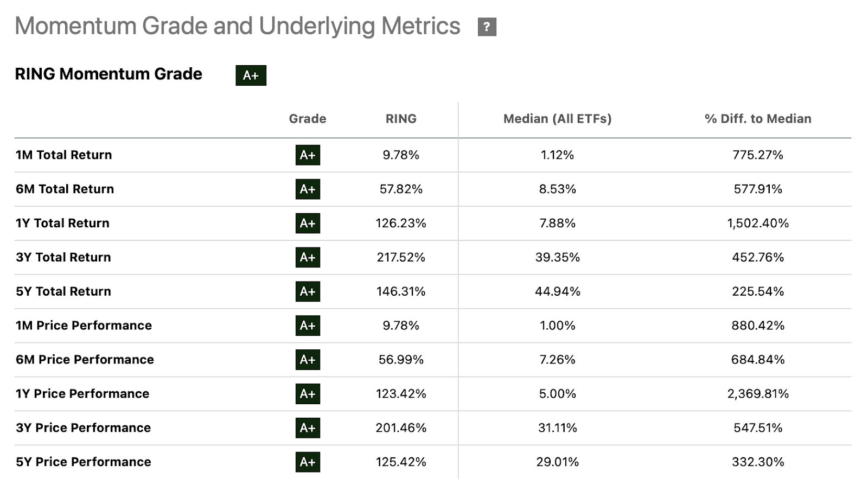868x491 pixels.
Task: Click the A+ grade for 1Y Price Performance
Action: [x=308, y=394]
